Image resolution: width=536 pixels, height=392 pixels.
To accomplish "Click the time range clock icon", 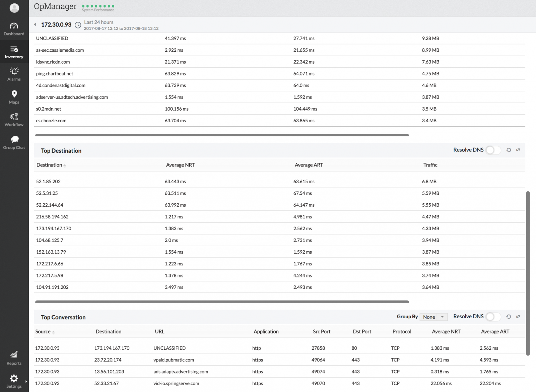I will click(78, 25).
